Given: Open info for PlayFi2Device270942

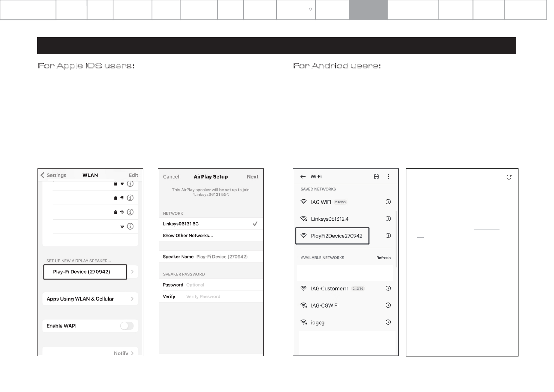Looking at the screenshot, I should (388, 235).
